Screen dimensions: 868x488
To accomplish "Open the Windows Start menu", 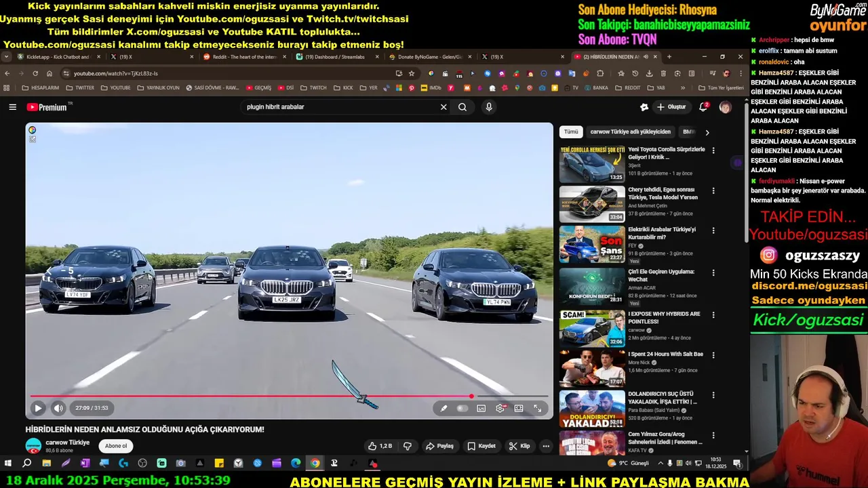I will [8, 464].
